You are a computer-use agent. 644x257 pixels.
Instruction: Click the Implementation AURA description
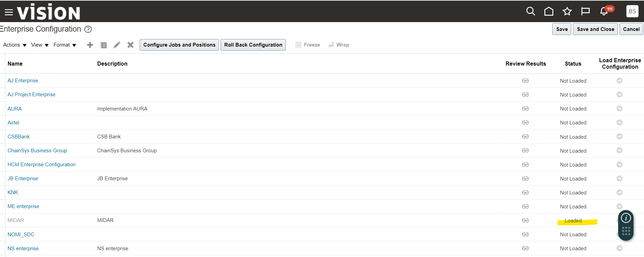pyautogui.click(x=122, y=109)
